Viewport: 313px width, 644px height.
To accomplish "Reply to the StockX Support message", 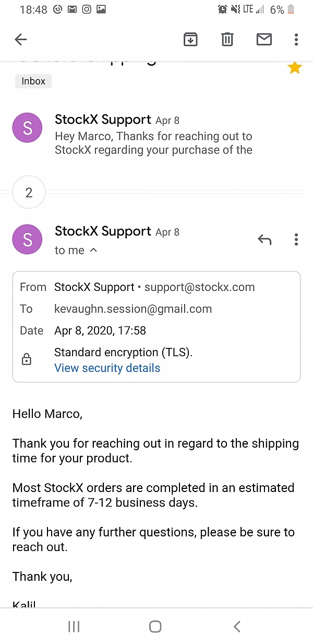I will (x=264, y=239).
